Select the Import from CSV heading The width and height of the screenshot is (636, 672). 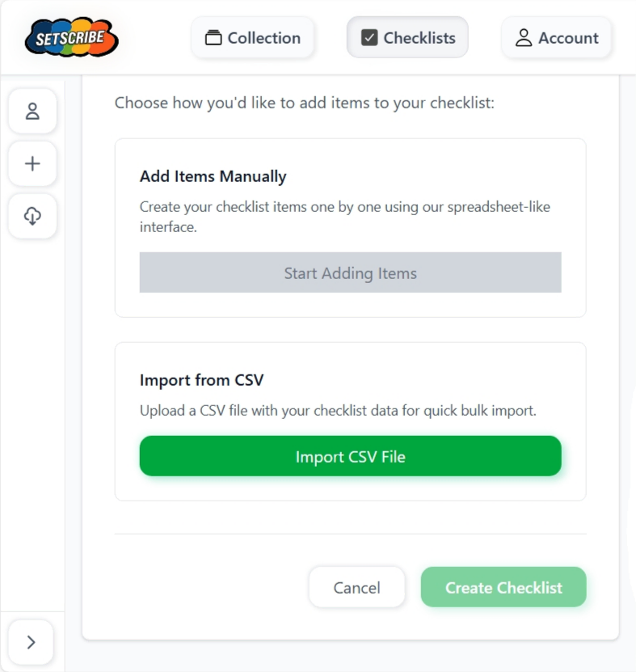point(201,380)
